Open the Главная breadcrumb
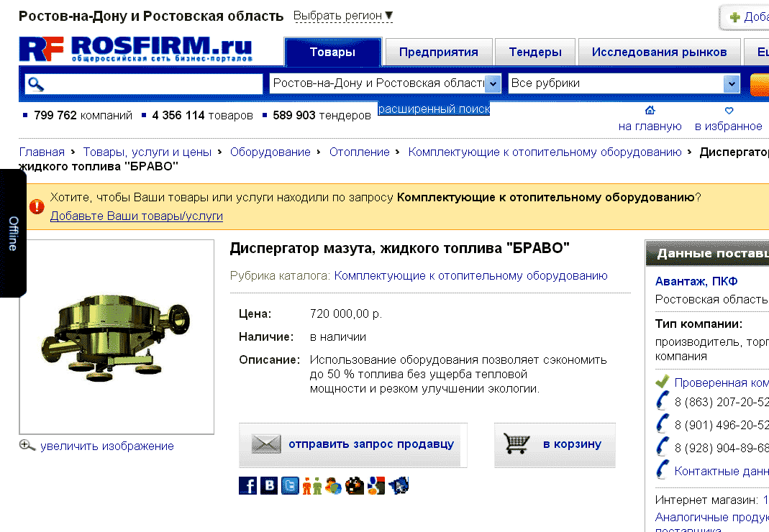This screenshot has width=769, height=532. 42,152
